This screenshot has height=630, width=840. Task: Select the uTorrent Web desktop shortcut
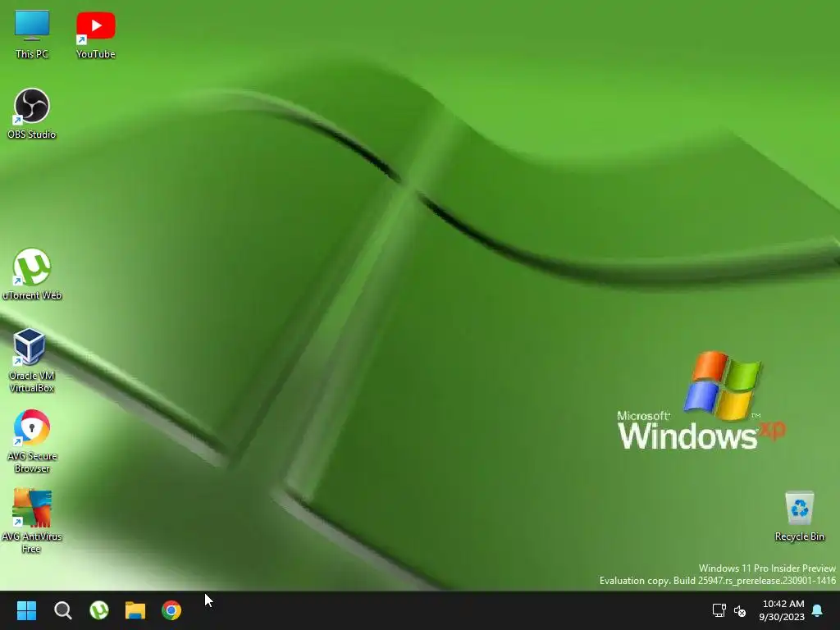pos(32,274)
